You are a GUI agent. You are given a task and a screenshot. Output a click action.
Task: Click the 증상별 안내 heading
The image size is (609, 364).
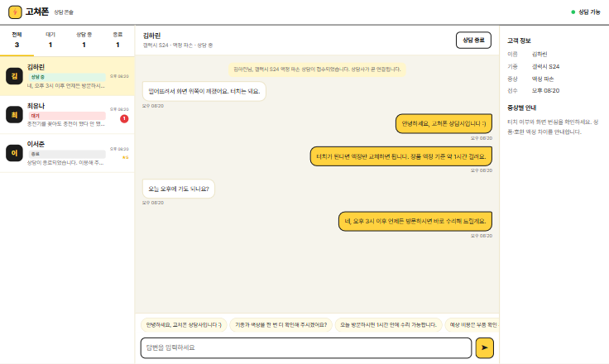(521, 108)
